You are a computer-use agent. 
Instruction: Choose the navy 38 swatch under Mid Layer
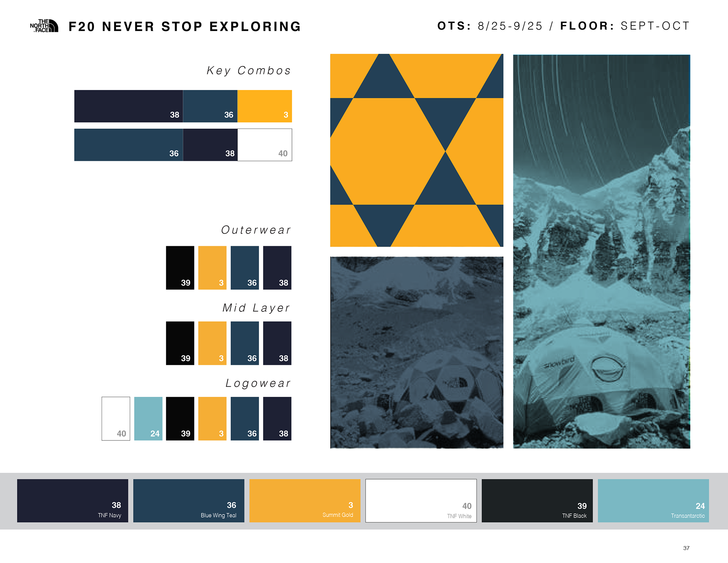click(x=277, y=343)
